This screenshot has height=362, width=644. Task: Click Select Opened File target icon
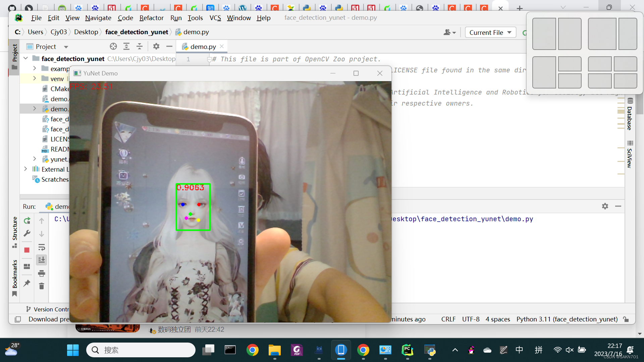pos(113,47)
